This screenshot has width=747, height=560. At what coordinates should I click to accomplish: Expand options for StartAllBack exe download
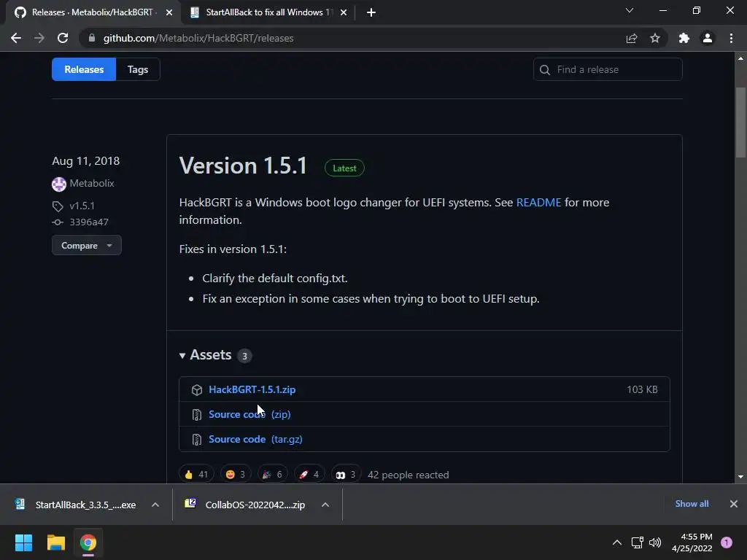coord(155,505)
